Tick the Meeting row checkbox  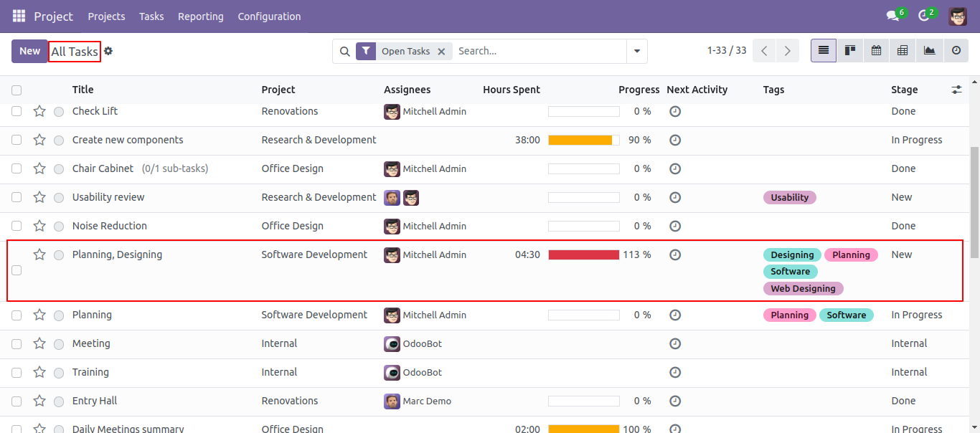click(17, 343)
